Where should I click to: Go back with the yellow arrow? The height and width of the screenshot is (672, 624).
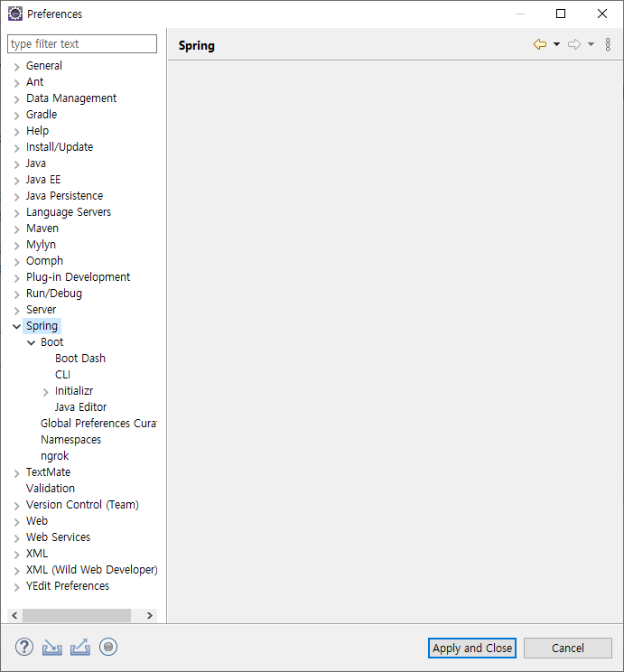pos(540,44)
